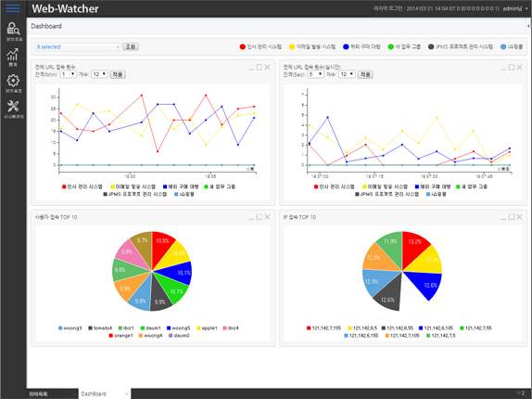
Task: Minimize the user access TOP 10 panel
Action: coord(251,218)
